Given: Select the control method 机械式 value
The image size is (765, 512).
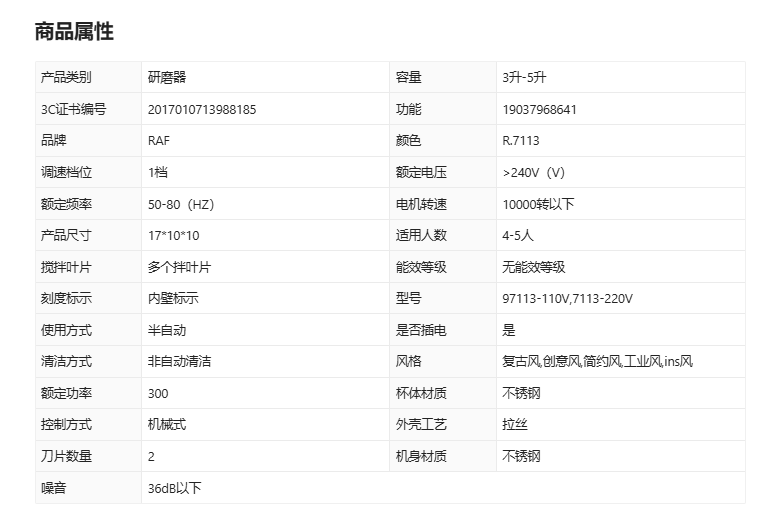Looking at the screenshot, I should point(167,424).
